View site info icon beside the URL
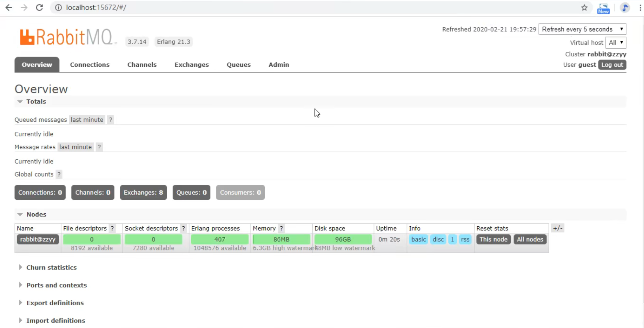Image resolution: width=644 pixels, height=328 pixels. click(x=58, y=7)
